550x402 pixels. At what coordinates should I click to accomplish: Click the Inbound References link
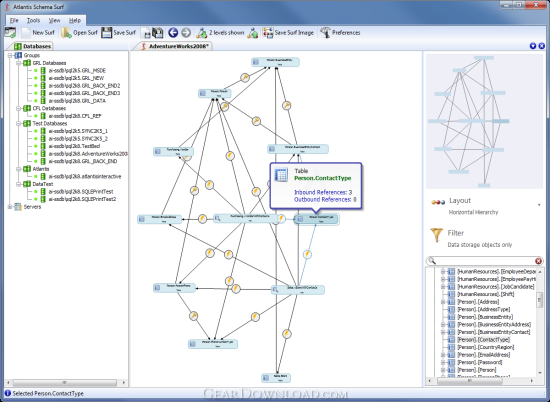coord(323,192)
